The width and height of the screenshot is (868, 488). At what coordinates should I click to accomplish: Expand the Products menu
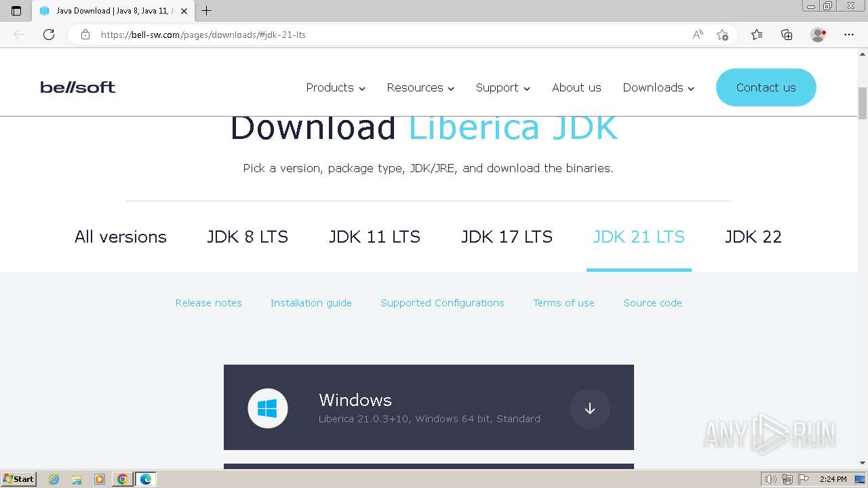336,87
